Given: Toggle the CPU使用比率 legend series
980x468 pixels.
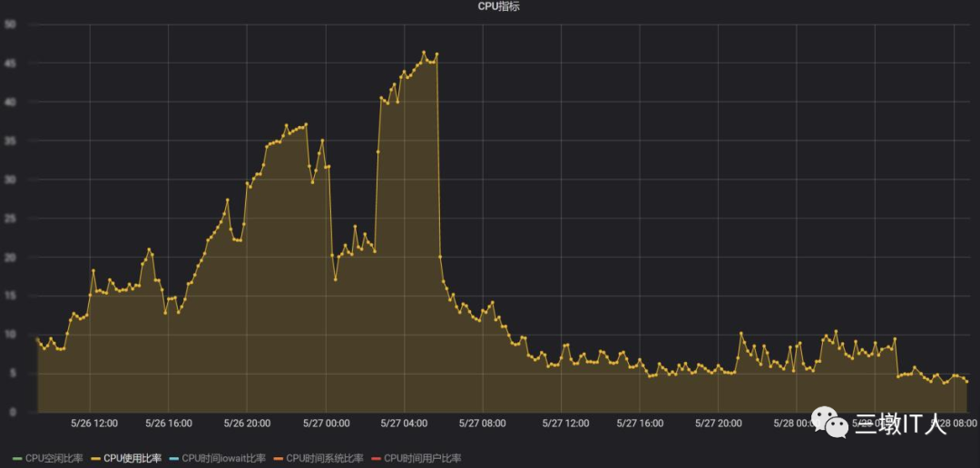Looking at the screenshot, I should click(x=132, y=458).
